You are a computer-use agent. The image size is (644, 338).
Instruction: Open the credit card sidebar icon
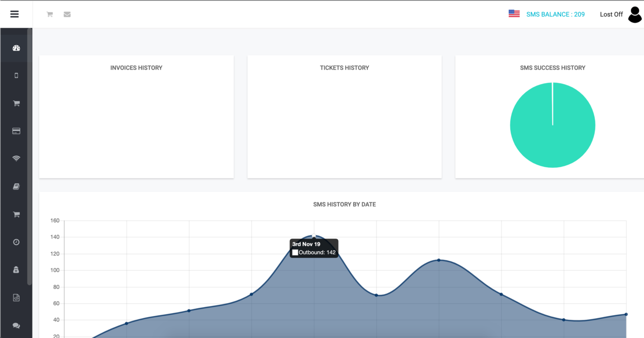[16, 131]
